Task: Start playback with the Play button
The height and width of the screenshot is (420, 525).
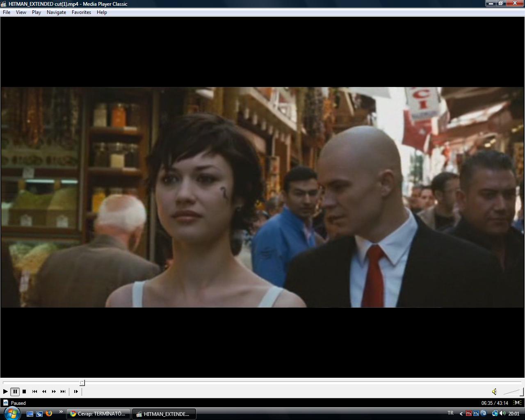Action: coord(5,392)
